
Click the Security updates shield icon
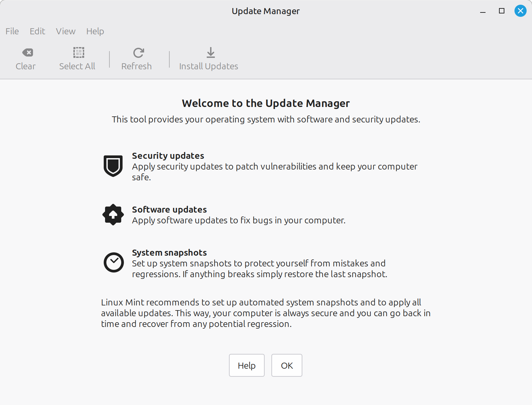pyautogui.click(x=113, y=166)
